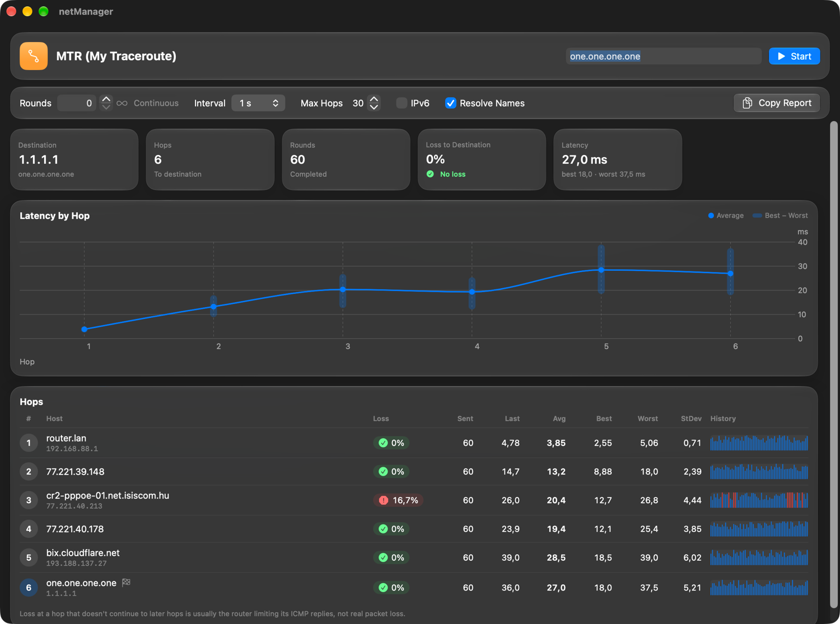Click the infinity Continuous rounds icon
This screenshot has height=624, width=840.
point(122,103)
